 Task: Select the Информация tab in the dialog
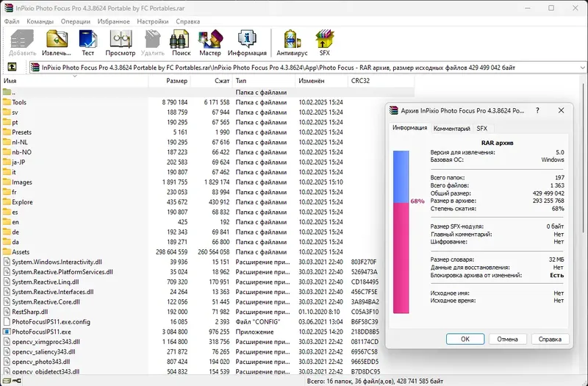(x=410, y=127)
